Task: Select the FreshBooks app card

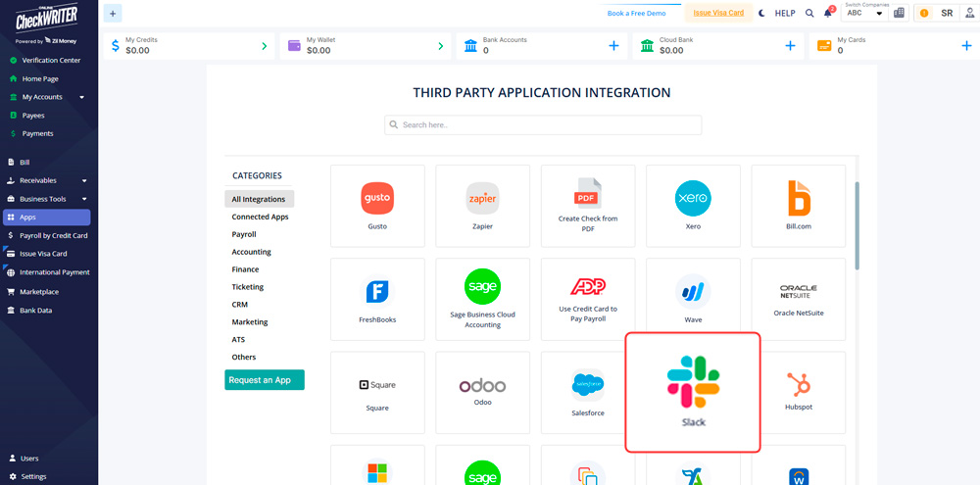Action: (x=377, y=299)
